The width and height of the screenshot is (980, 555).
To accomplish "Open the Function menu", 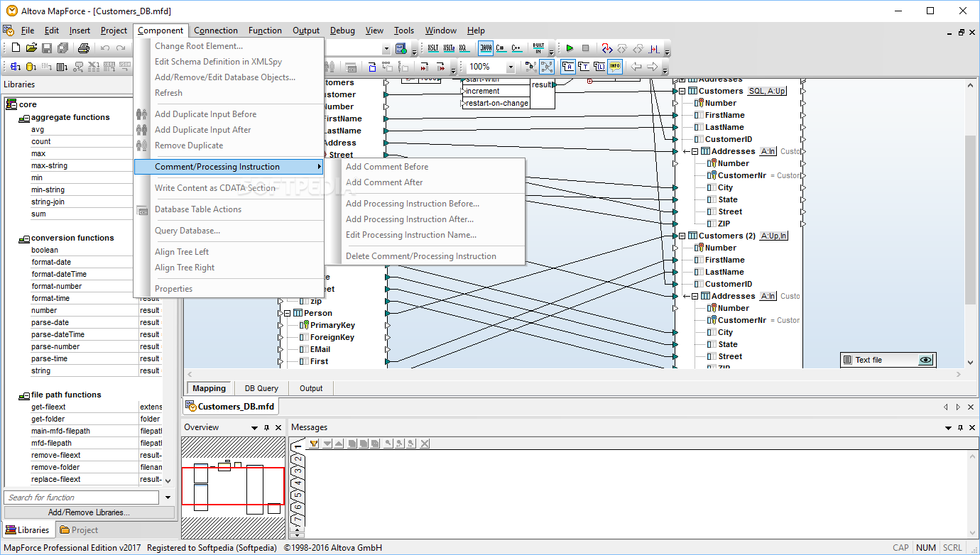I will 265,31.
